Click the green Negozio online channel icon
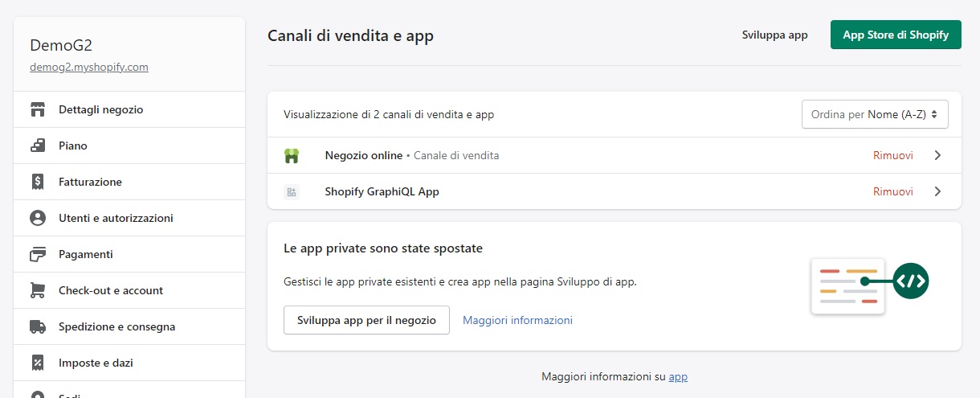Screen dimensions: 980x398 tap(292, 155)
